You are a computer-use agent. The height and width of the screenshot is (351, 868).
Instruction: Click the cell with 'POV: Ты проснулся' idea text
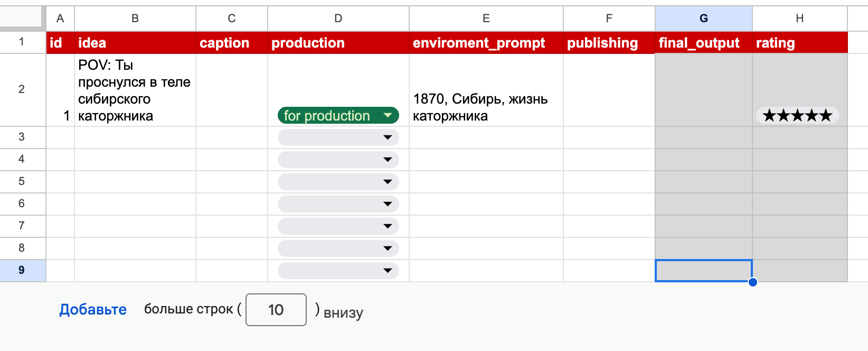(x=135, y=90)
